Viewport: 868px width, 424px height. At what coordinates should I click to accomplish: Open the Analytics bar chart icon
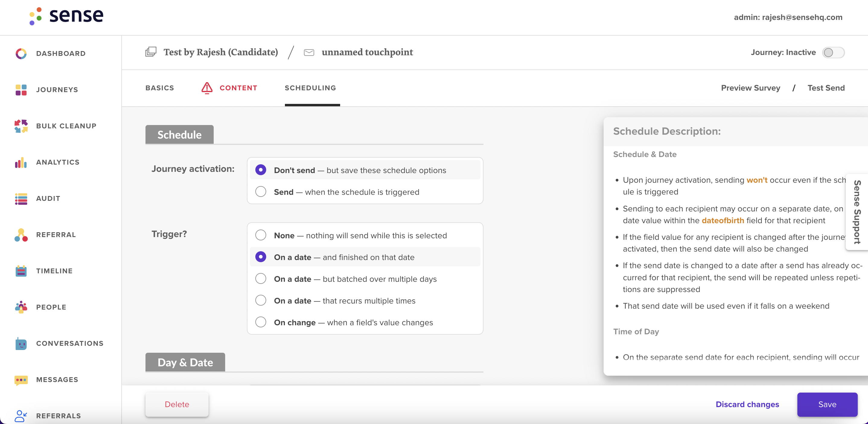pyautogui.click(x=21, y=162)
